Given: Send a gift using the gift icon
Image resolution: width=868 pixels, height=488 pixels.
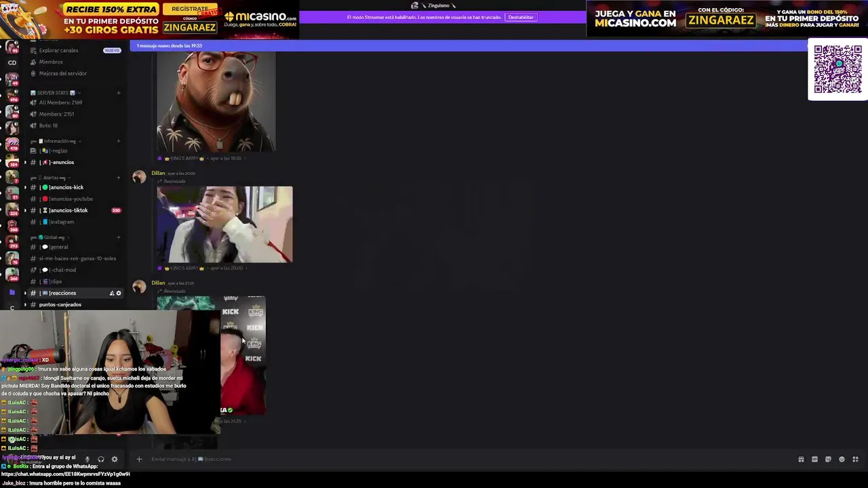Looking at the screenshot, I should pyautogui.click(x=801, y=460).
